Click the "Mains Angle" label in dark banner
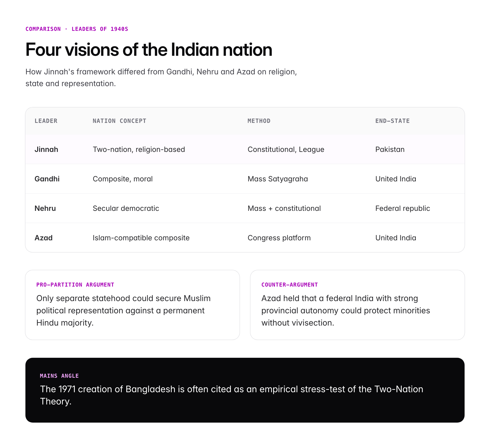This screenshot has height=448, width=490. tap(59, 376)
